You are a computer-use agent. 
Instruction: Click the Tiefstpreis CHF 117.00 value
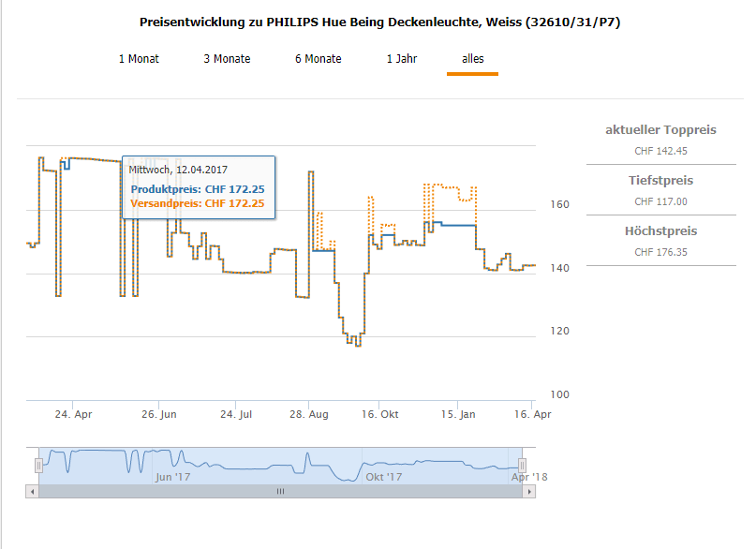click(660, 201)
